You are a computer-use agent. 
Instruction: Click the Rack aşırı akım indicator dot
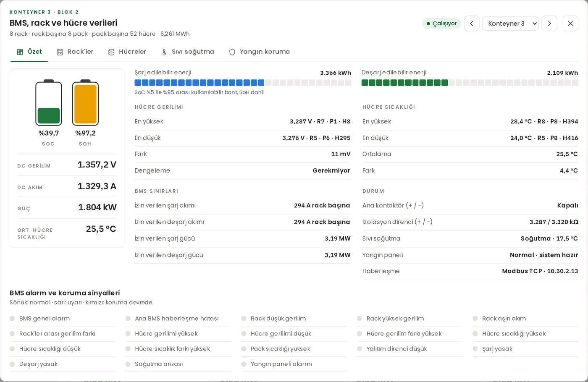click(x=475, y=319)
